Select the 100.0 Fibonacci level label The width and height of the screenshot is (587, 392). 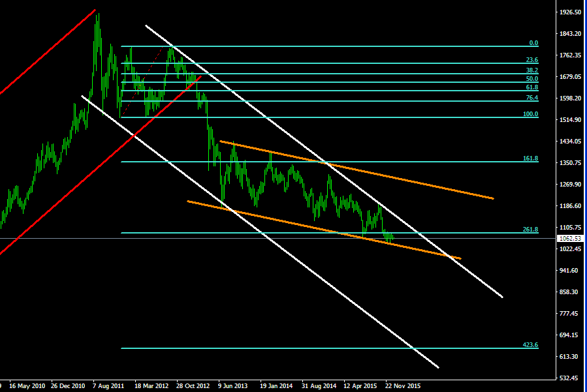coord(530,114)
